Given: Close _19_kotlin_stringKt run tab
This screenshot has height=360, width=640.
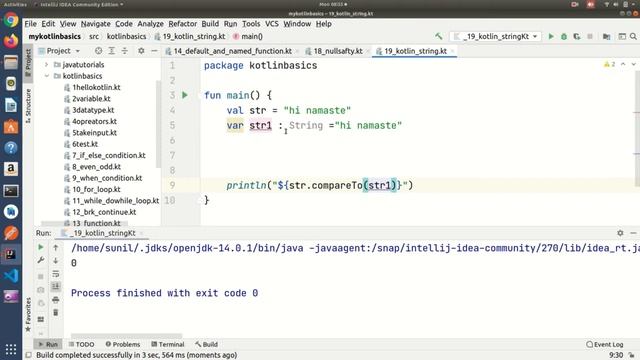Looking at the screenshot, I should [142, 233].
